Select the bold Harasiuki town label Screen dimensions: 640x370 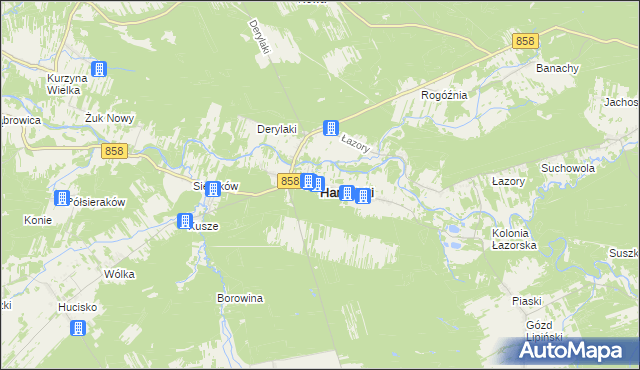click(347, 193)
